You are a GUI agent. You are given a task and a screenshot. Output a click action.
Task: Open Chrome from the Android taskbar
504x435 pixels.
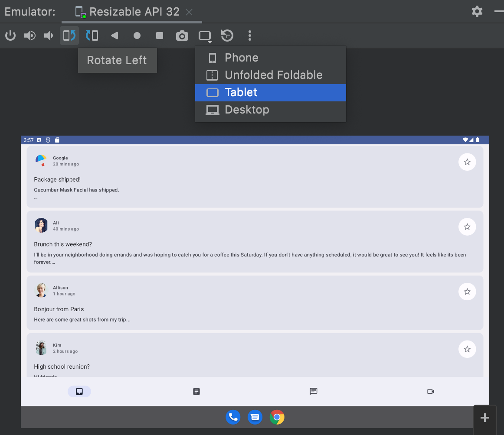tap(277, 417)
